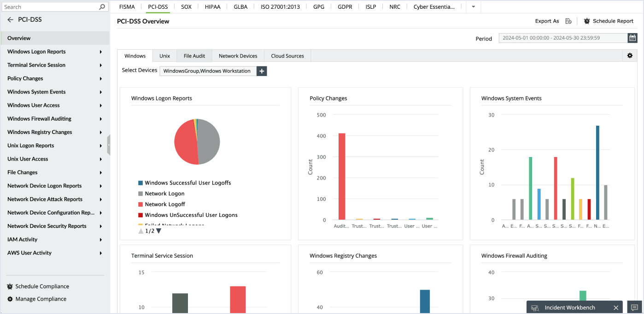Close the Incident Workbench popup

click(616, 307)
